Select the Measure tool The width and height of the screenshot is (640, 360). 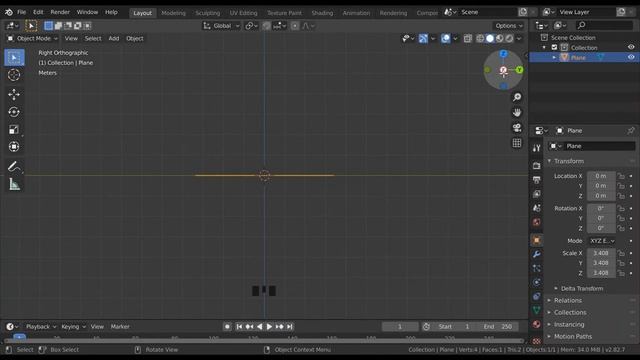point(14,184)
